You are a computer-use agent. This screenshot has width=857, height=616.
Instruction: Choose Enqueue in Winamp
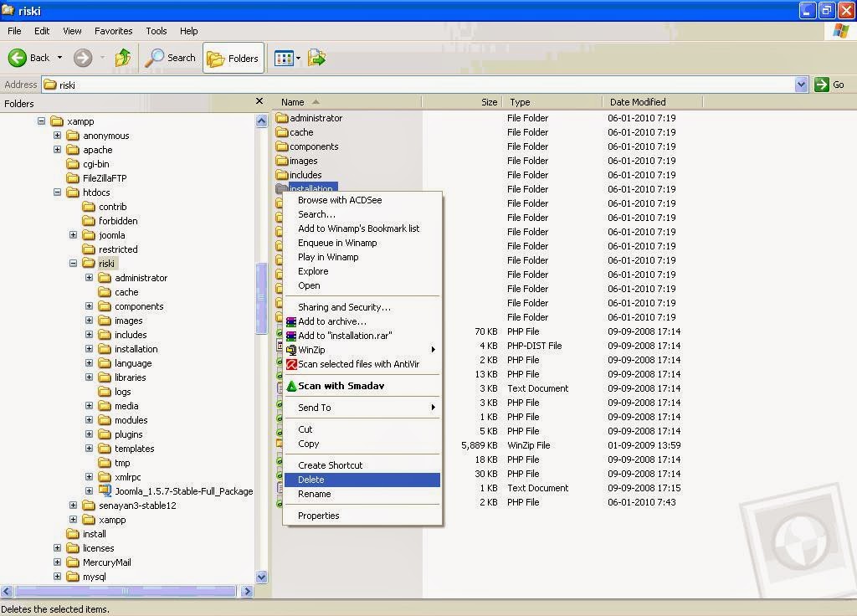click(x=362, y=243)
